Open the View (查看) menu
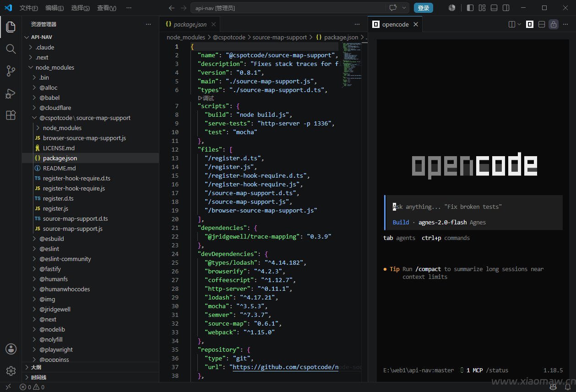 (107, 8)
